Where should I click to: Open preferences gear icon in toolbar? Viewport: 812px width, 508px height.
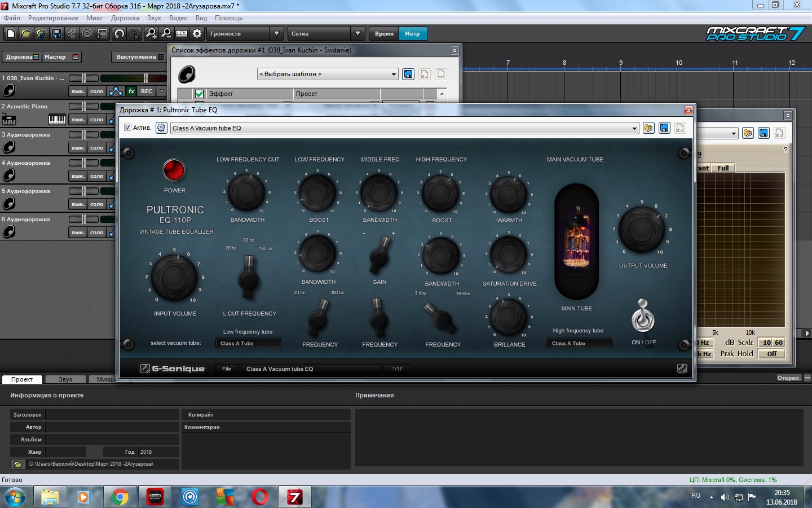click(x=197, y=34)
